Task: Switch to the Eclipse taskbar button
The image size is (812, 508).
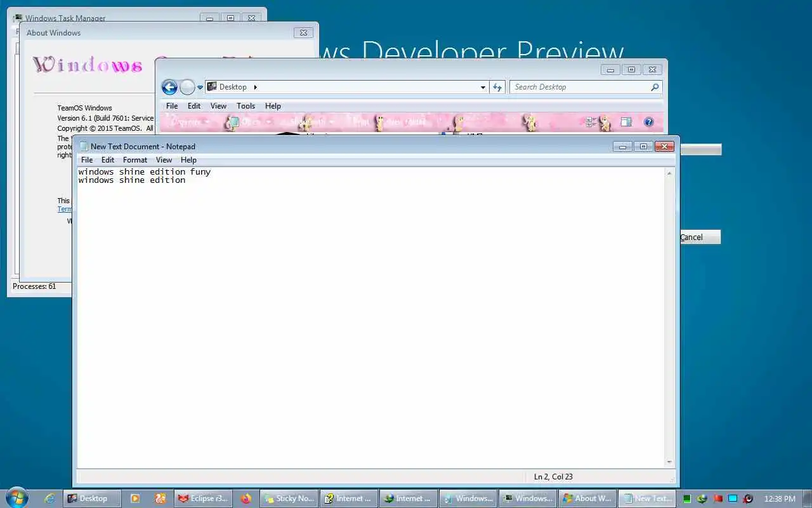Action: pos(203,498)
